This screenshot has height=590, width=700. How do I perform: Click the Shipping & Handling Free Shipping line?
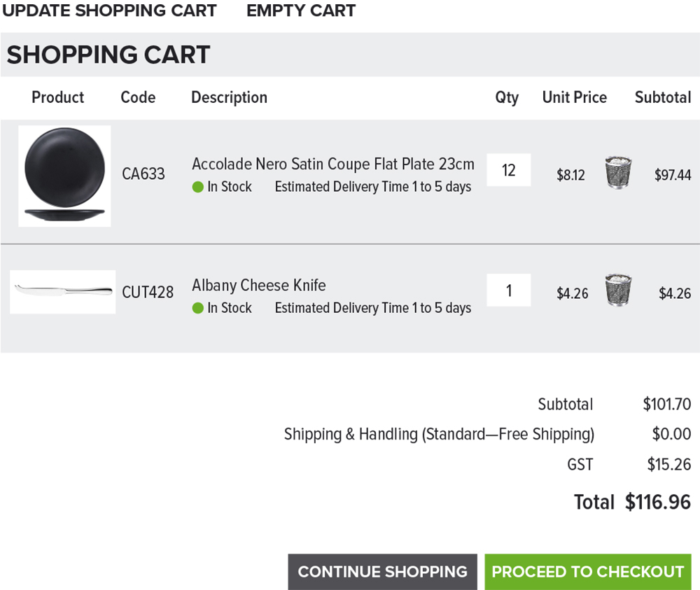point(440,434)
